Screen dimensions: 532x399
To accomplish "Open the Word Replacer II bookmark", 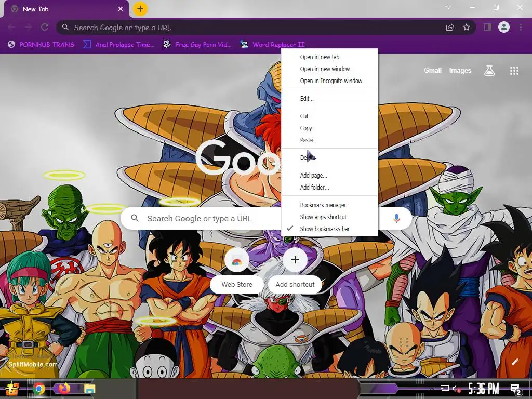I will pos(272,45).
